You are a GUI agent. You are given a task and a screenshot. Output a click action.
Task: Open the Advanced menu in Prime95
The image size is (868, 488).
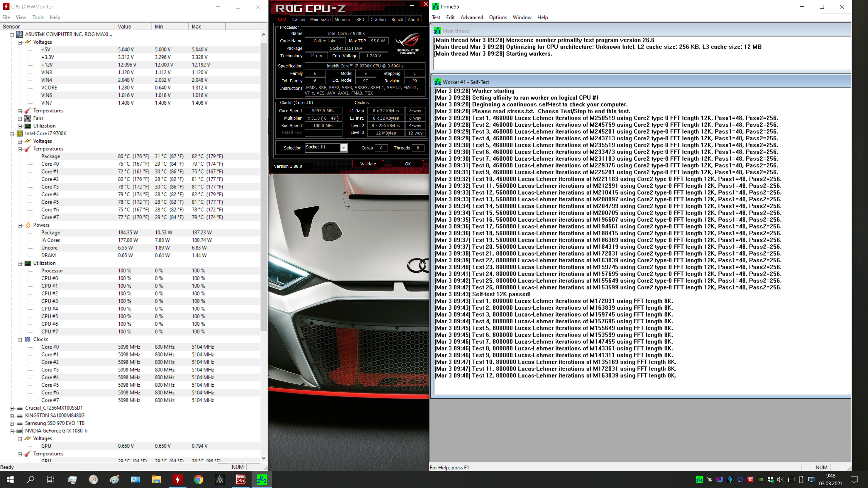click(x=471, y=17)
